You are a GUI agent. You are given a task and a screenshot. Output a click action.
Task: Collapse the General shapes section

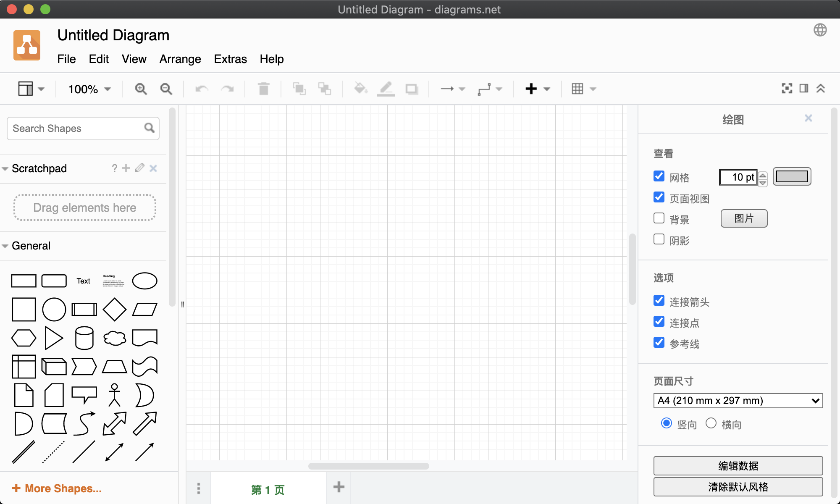coord(31,246)
